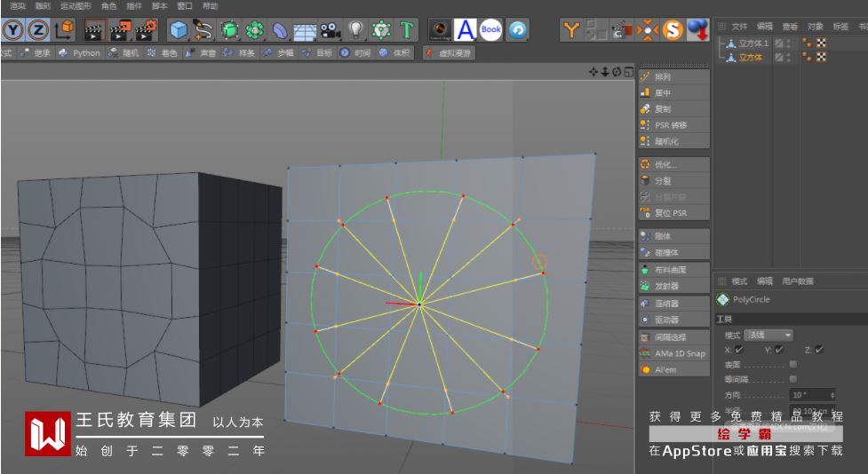Image resolution: width=868 pixels, height=474 pixels.
Task: Click the Python effector button
Action: point(79,53)
